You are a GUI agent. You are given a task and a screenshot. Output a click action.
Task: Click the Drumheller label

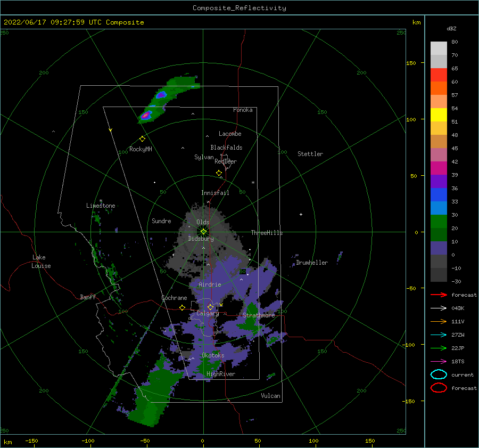(x=312, y=263)
